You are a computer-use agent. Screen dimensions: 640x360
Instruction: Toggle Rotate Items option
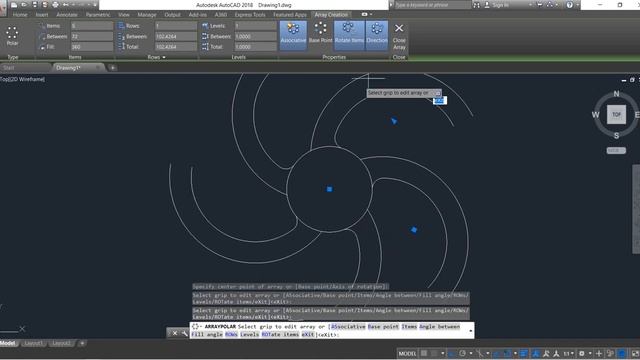[x=349, y=35]
